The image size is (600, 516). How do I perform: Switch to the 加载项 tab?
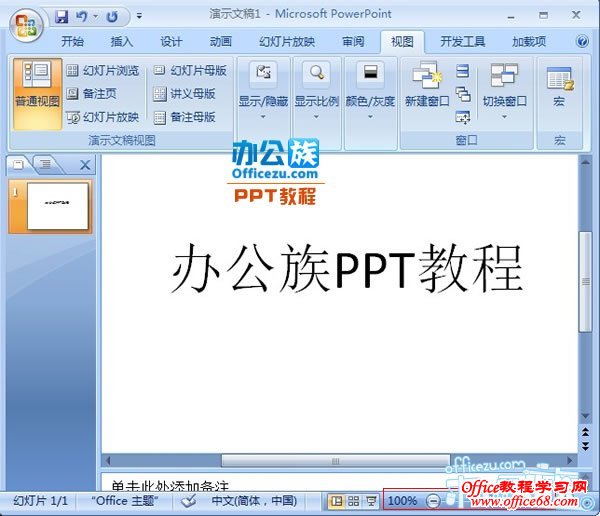pyautogui.click(x=529, y=41)
